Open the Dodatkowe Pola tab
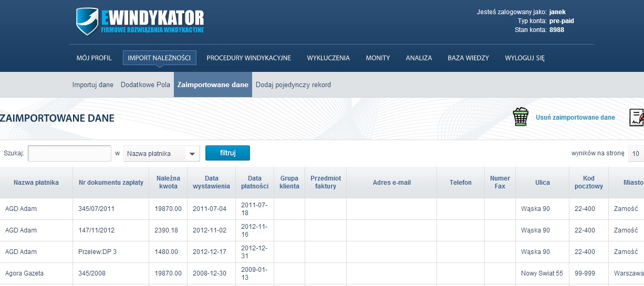This screenshot has height=286, width=644. [x=146, y=85]
